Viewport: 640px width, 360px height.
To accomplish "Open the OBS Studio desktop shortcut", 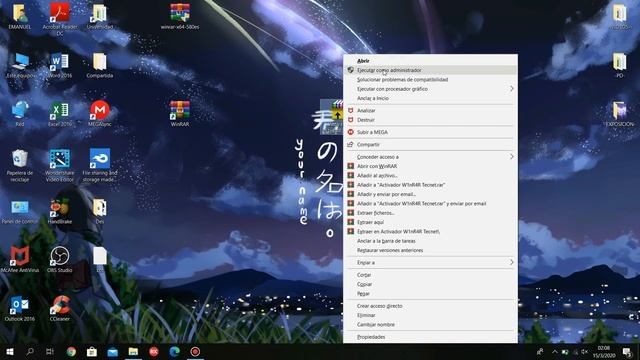I will point(60,260).
